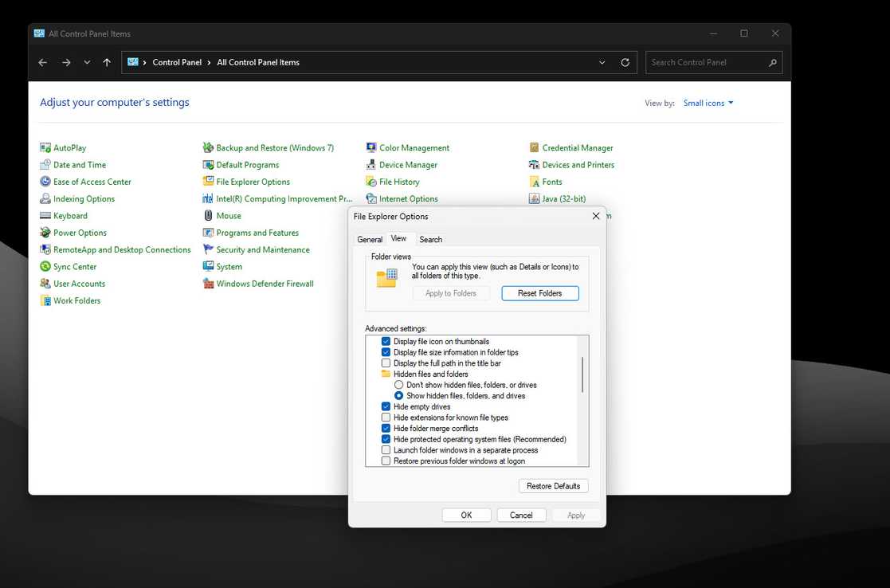Click Restore Defaults button
This screenshot has height=588, width=890.
pos(554,486)
